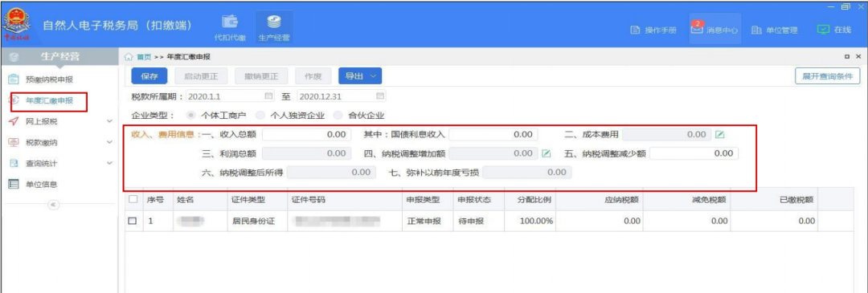
Task: Open 预缴纳税申报 in sidebar
Action: tap(49, 79)
